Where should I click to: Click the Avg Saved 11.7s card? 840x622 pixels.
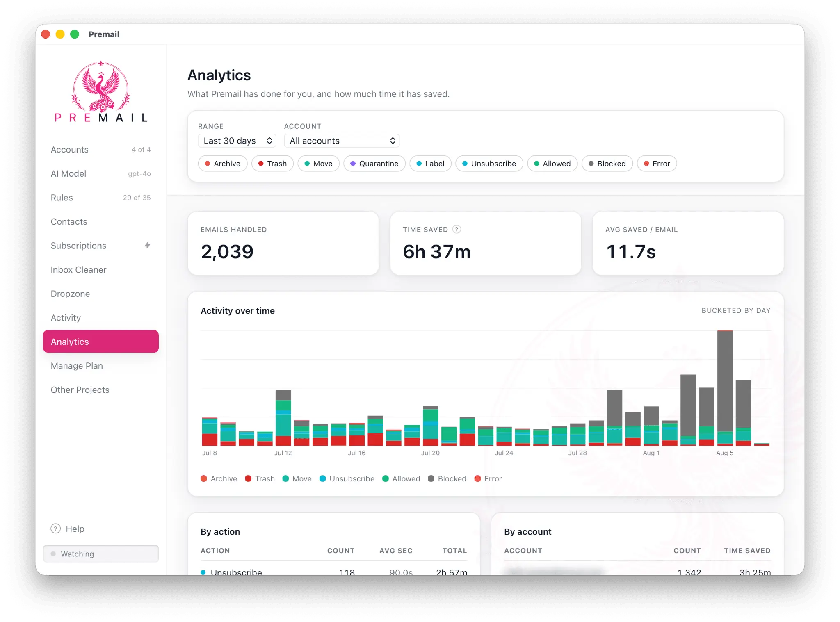pyautogui.click(x=688, y=243)
